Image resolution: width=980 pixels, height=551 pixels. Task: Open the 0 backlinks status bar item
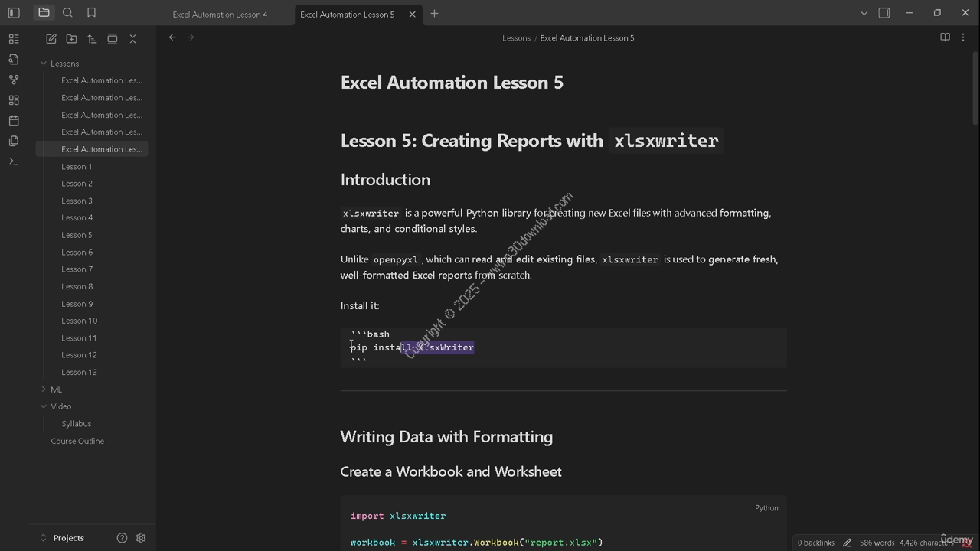point(815,543)
